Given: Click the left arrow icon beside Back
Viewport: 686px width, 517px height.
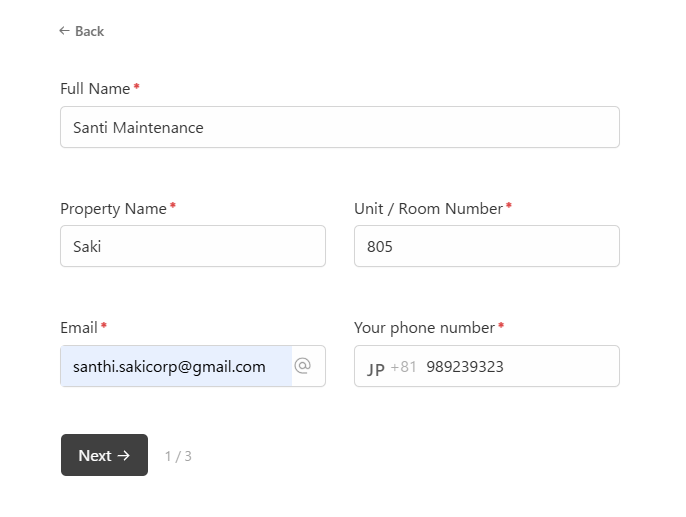Looking at the screenshot, I should [64, 31].
